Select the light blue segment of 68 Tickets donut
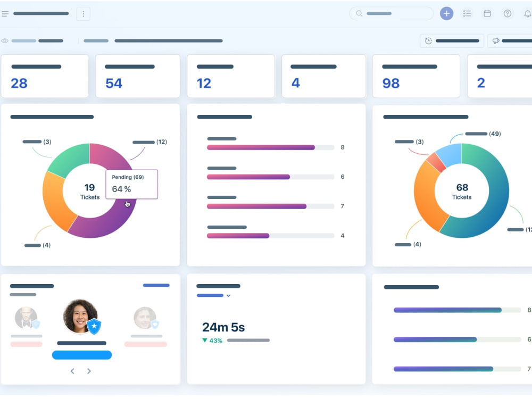Screen dimensions: 532x399 [450, 154]
